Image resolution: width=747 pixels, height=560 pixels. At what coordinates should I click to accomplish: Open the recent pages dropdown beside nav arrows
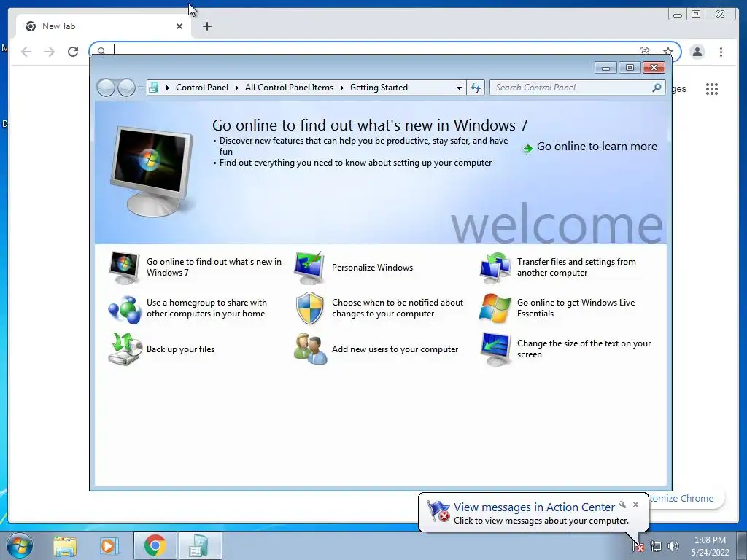141,87
